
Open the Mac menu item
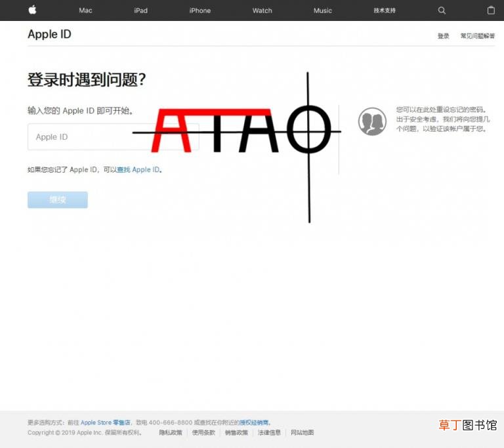[x=85, y=10]
